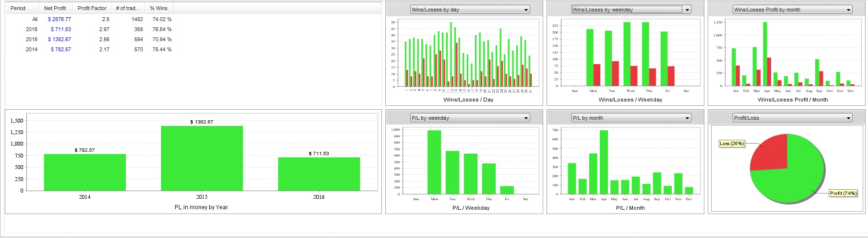Image resolution: width=868 pixels, height=238 pixels.
Task: Sort by the Profit Factor column header
Action: click(92, 8)
